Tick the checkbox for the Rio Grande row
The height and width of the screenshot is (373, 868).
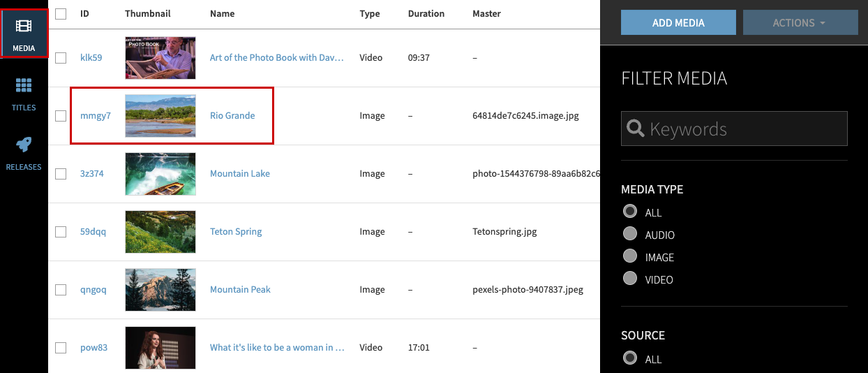pyautogui.click(x=61, y=116)
